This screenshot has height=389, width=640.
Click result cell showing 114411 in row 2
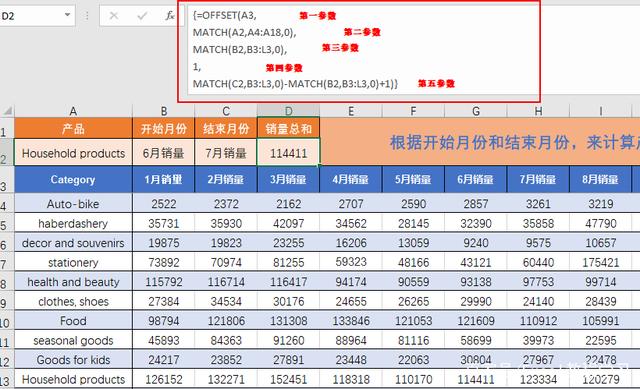pyautogui.click(x=288, y=153)
